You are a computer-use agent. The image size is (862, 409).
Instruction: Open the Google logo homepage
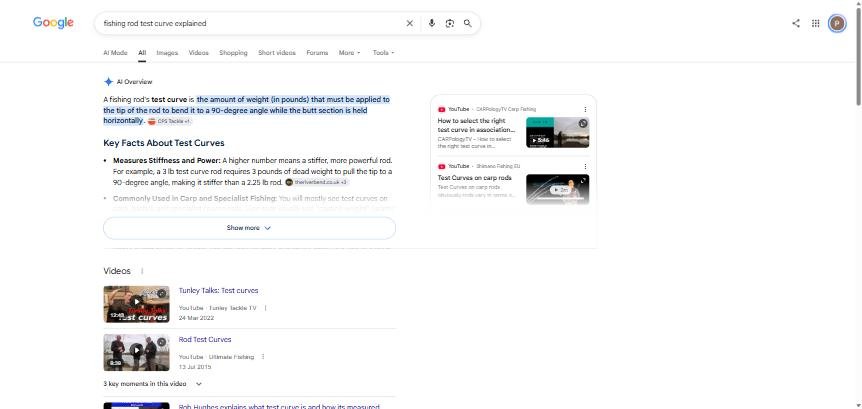coord(53,23)
